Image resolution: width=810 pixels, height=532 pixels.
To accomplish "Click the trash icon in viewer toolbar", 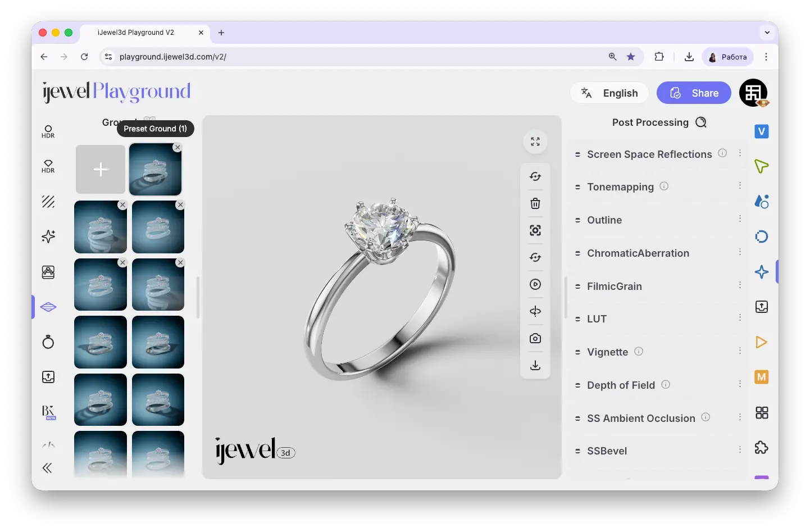I will (x=535, y=203).
